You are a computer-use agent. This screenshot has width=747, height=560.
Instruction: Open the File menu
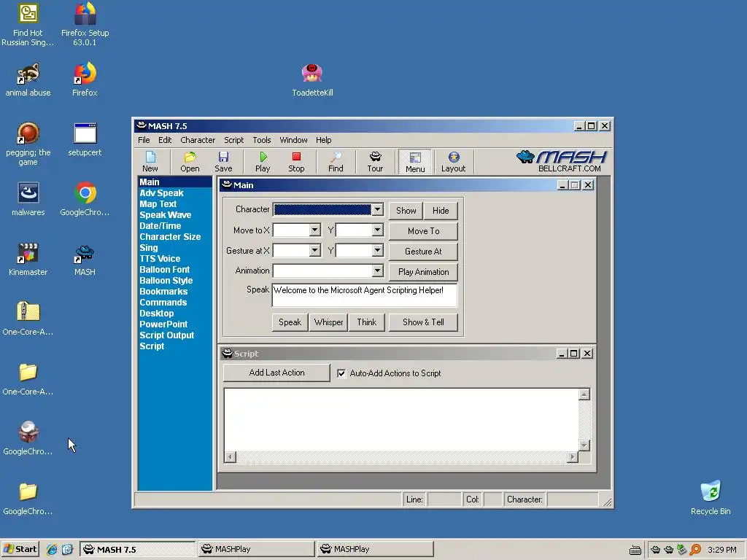[144, 140]
